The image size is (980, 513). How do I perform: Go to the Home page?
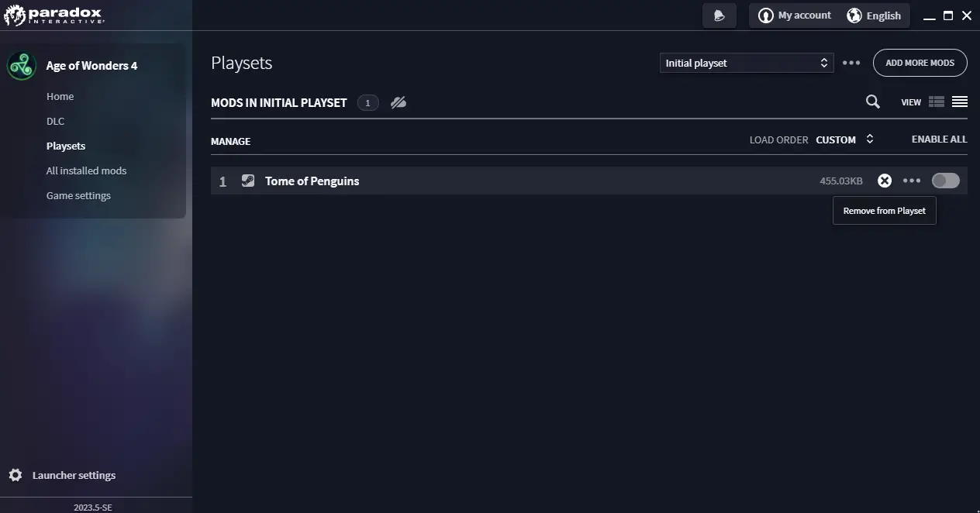pos(60,97)
